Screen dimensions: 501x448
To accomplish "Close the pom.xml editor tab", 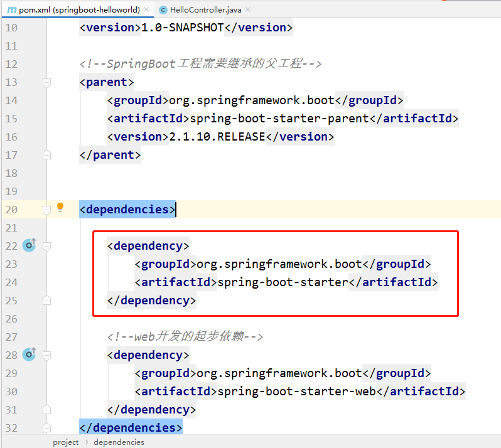I will pyautogui.click(x=146, y=10).
